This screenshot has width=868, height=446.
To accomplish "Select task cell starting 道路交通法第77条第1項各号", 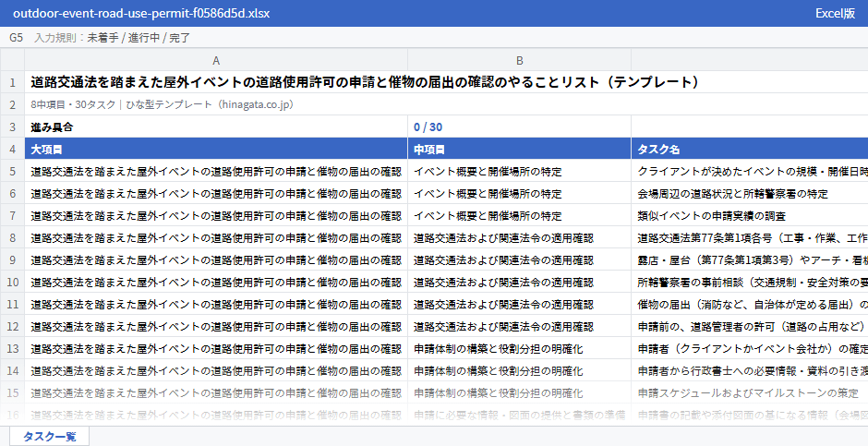I will tap(750, 237).
